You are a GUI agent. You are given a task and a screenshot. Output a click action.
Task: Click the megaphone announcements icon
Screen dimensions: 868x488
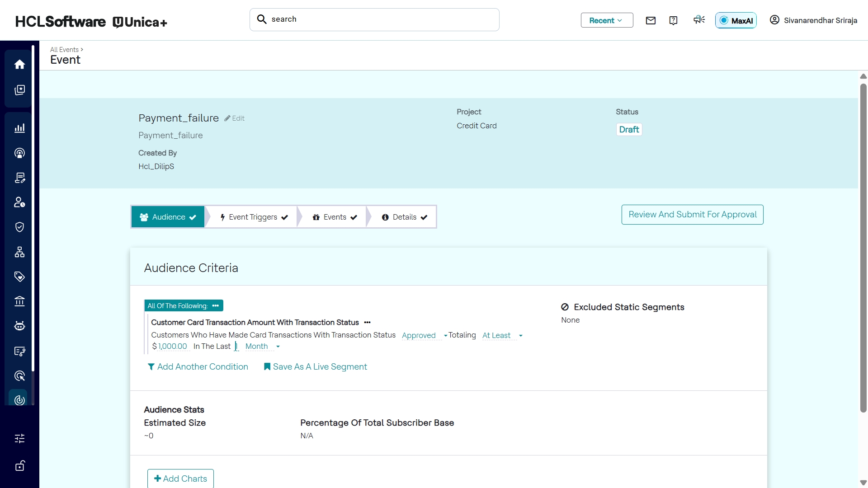(699, 20)
